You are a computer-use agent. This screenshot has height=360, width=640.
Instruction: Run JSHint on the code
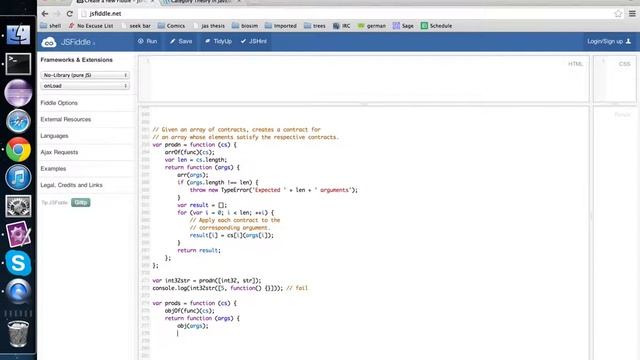[254, 41]
